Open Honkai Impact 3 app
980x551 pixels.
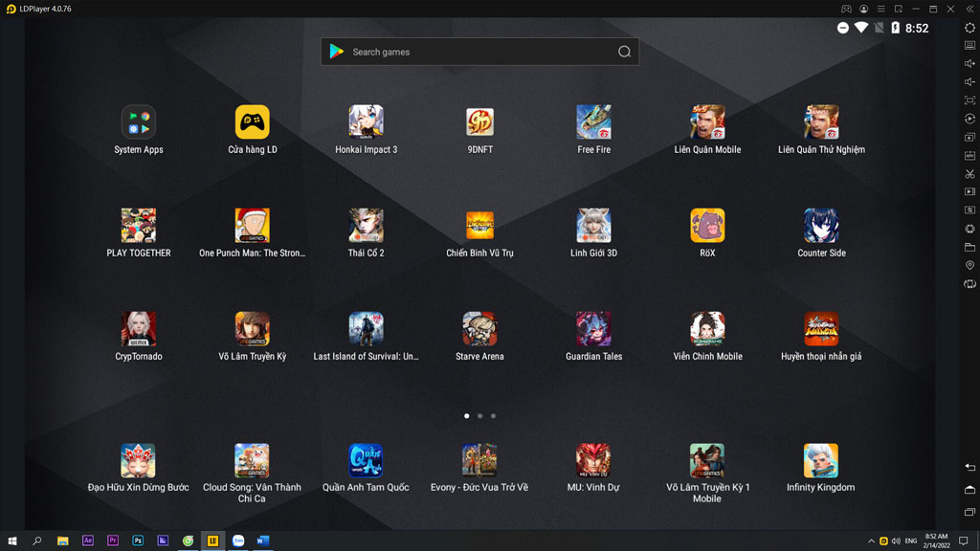366,122
